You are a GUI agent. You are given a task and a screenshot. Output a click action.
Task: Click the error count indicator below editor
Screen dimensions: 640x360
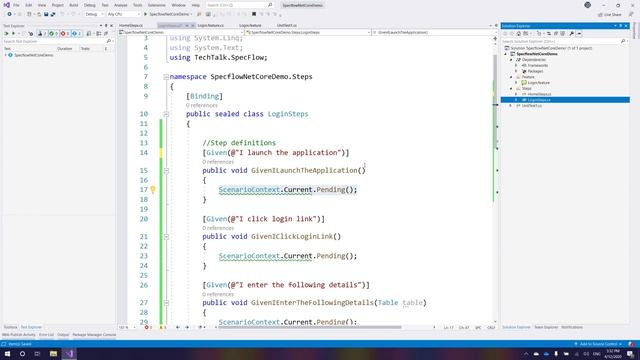pyautogui.click(x=148, y=327)
